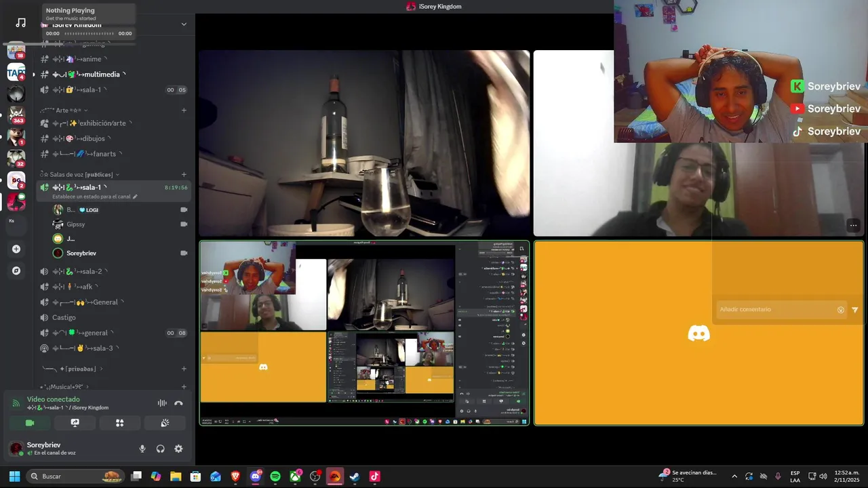Open weather widget showing 25°C
Screen dimensions: 868x488
(688, 476)
